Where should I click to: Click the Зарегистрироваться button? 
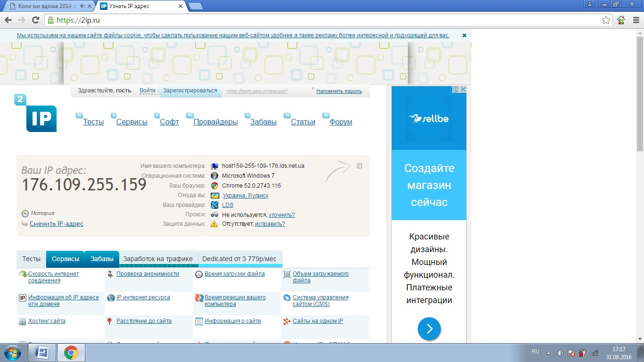[190, 90]
